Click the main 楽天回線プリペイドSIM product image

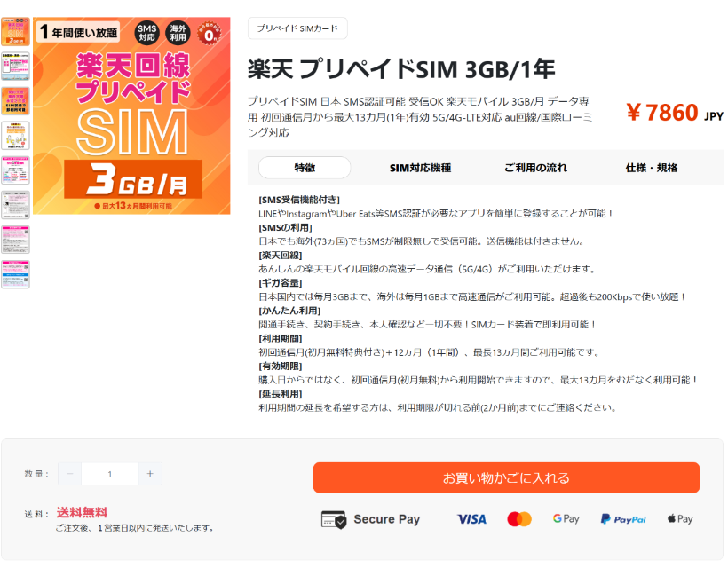pos(131,115)
